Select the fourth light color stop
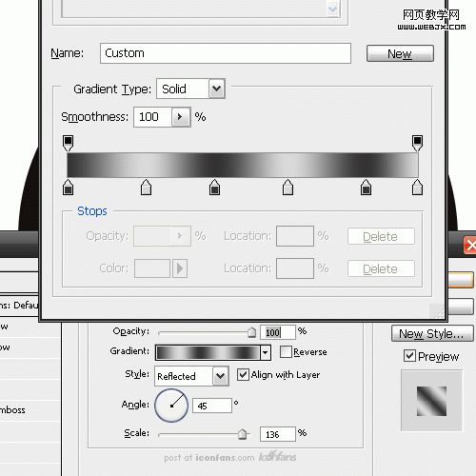Image resolution: width=476 pixels, height=476 pixels. (288, 188)
